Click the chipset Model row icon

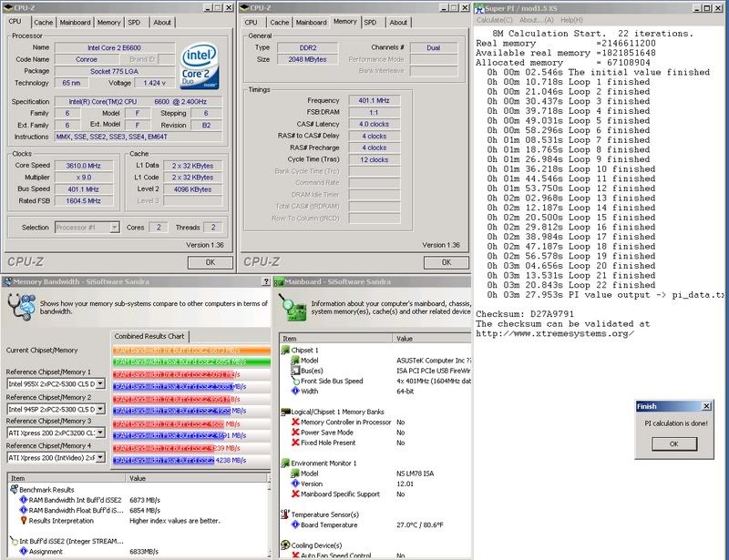pos(295,361)
